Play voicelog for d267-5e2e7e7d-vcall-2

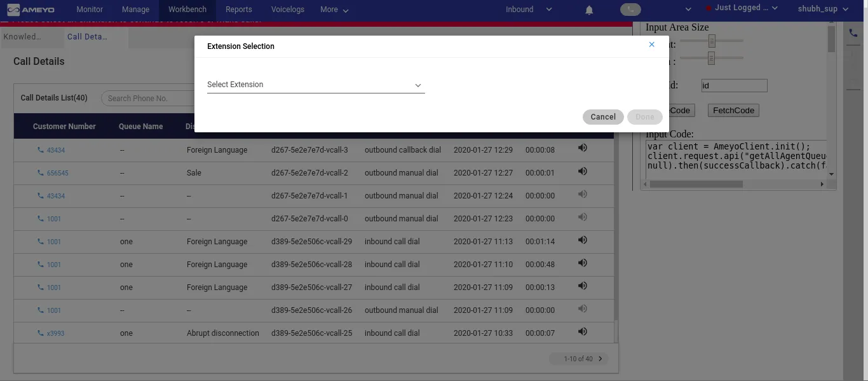pyautogui.click(x=582, y=170)
